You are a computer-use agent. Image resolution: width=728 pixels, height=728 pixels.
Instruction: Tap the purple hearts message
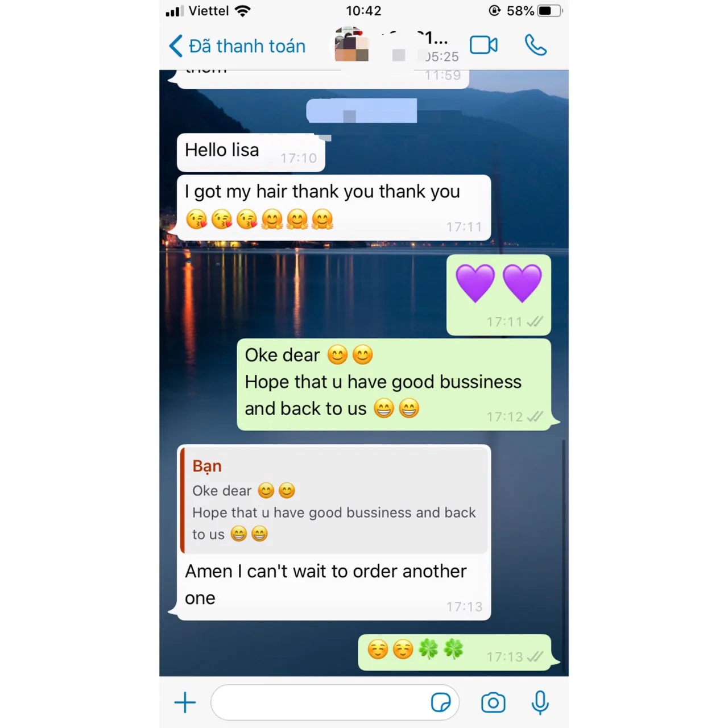click(499, 295)
